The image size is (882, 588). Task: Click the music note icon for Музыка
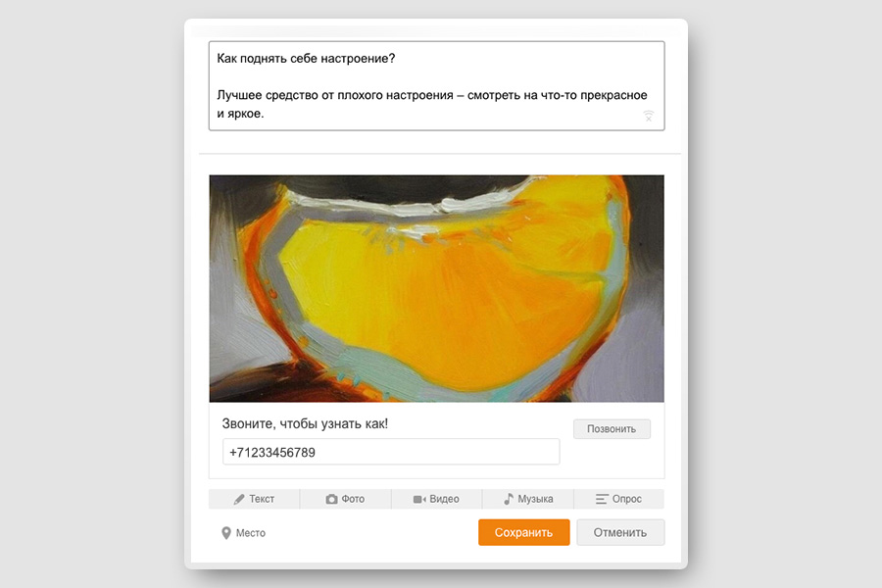[509, 499]
